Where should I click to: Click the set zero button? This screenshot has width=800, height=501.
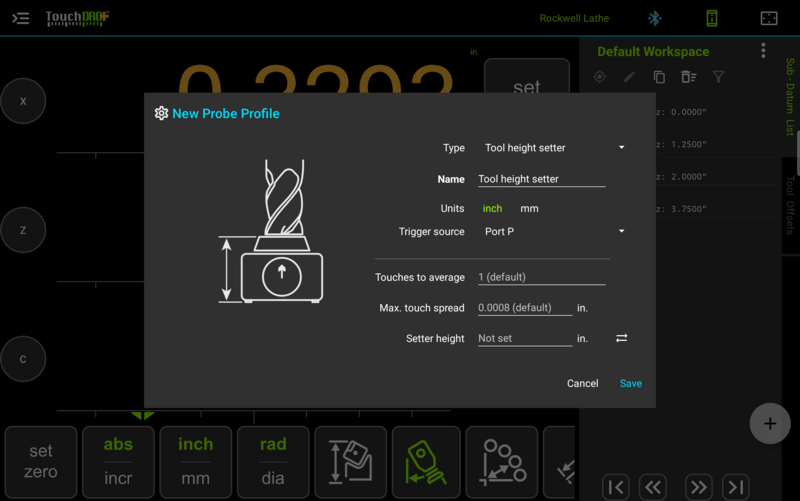[41, 462]
